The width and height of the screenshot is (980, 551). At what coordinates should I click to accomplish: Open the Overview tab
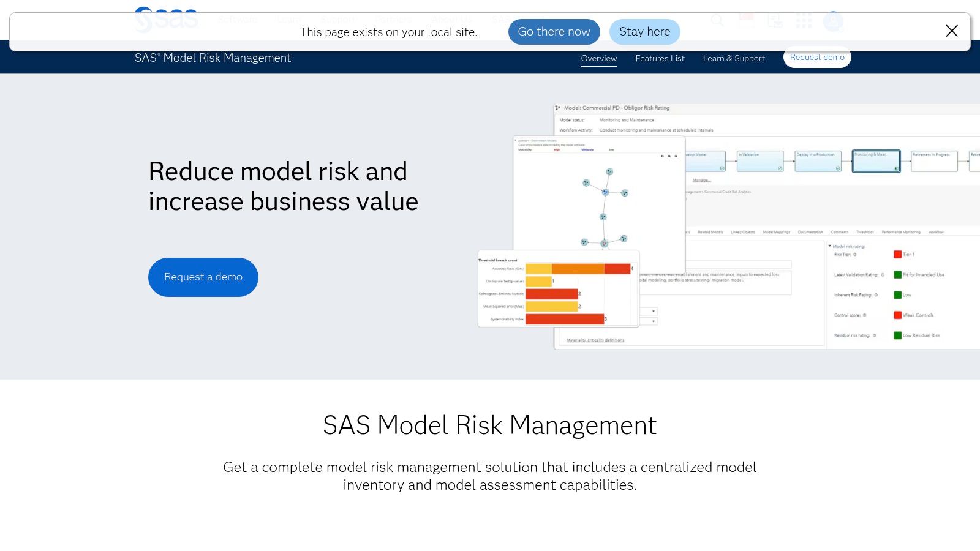(x=599, y=59)
